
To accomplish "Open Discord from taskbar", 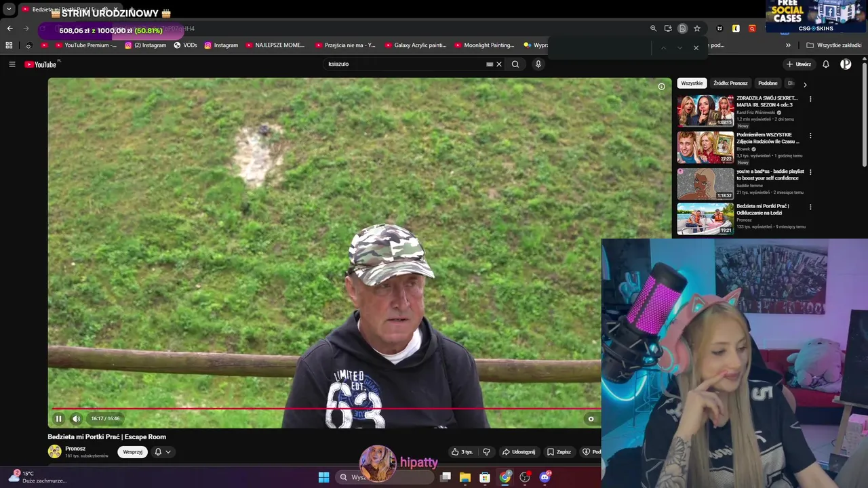I will (x=545, y=477).
